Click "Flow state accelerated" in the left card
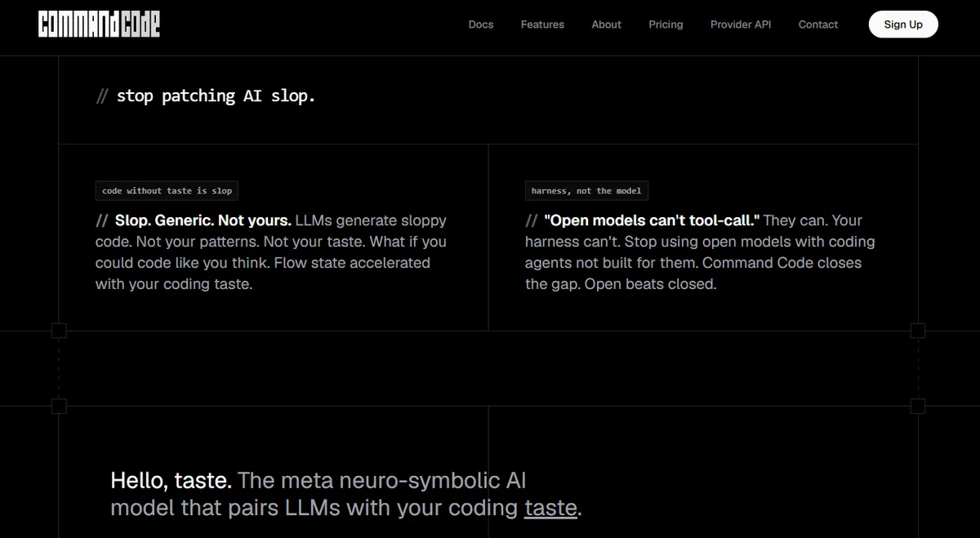The height and width of the screenshot is (538, 980). pyautogui.click(x=352, y=263)
